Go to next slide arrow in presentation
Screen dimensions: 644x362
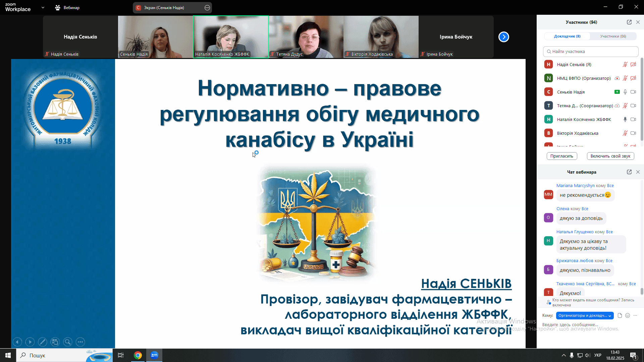pyautogui.click(x=30, y=342)
